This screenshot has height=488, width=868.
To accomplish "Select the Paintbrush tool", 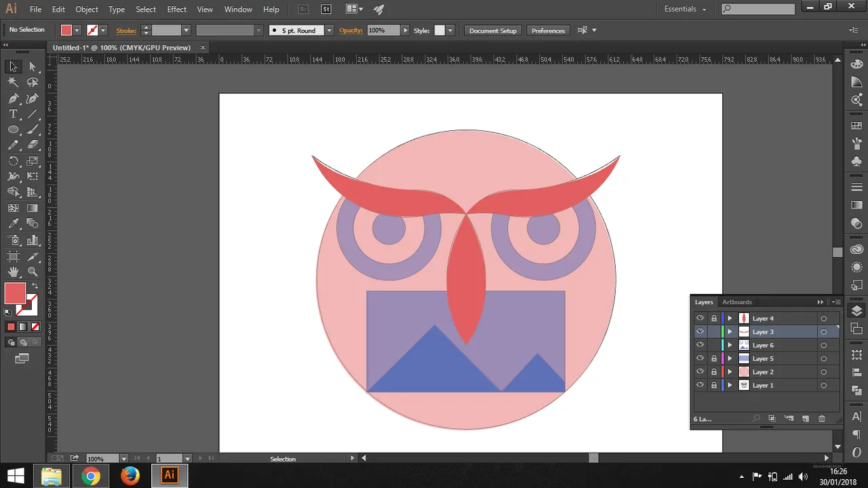I will coord(32,130).
